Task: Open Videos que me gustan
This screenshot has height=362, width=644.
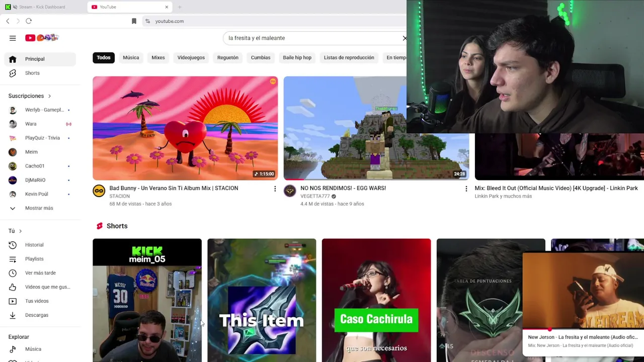Action: click(x=40, y=287)
